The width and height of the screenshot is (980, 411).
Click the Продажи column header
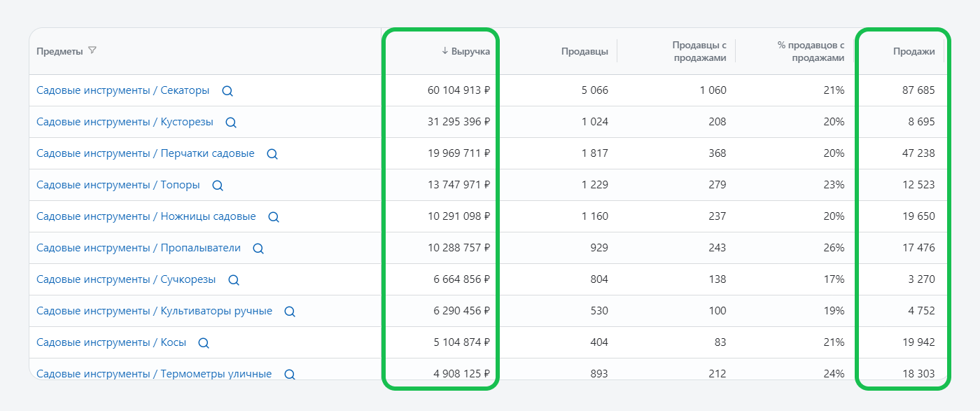(914, 51)
